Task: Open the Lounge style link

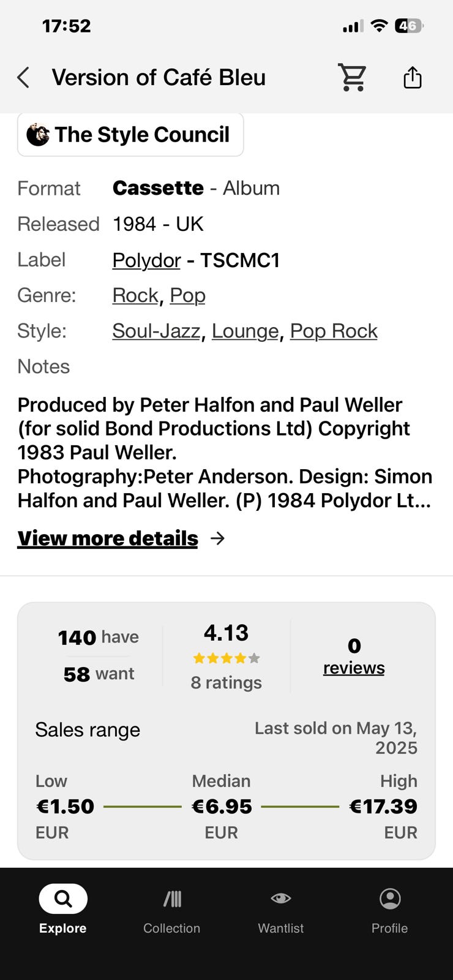Action: (x=245, y=331)
